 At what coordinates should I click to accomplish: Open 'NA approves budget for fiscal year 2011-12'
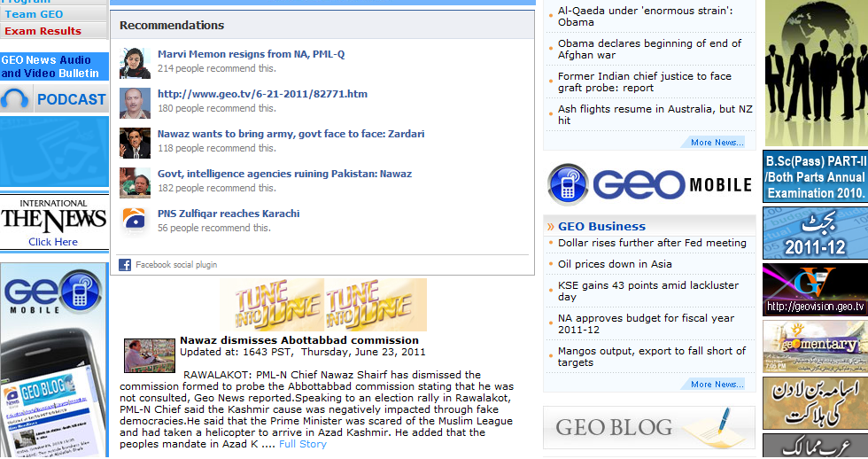646,323
